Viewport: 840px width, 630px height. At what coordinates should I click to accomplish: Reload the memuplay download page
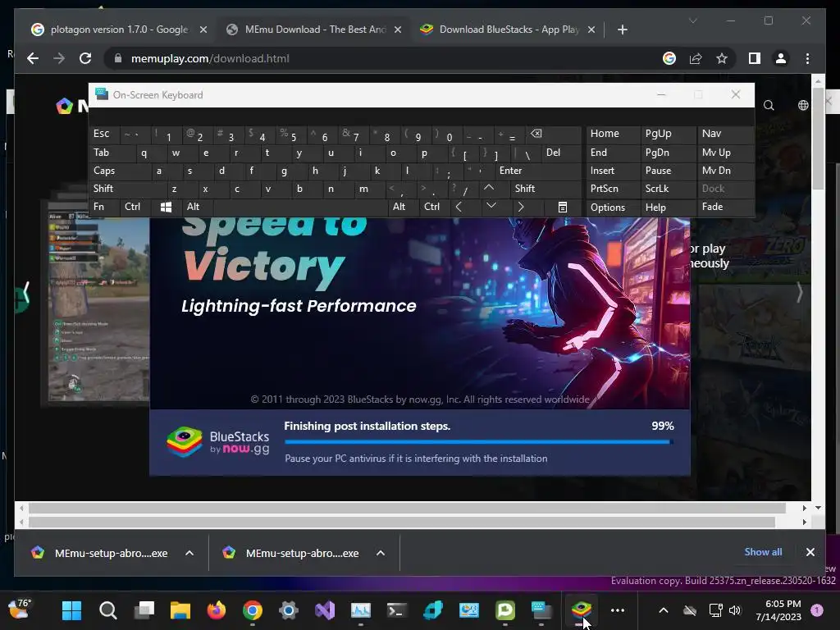[85, 58]
